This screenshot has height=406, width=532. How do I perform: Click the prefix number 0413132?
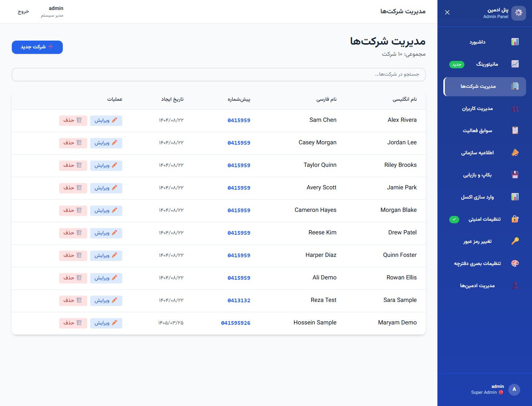(x=239, y=300)
